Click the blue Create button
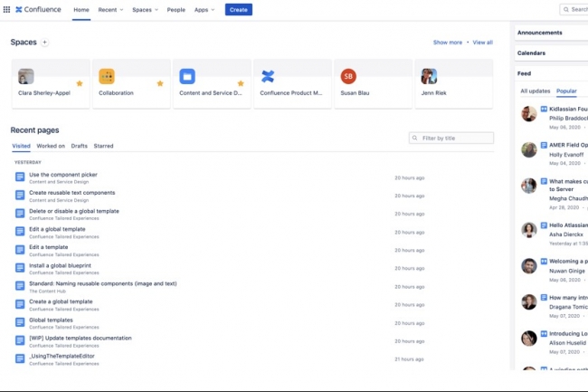Viewport: 588px width, 392px height. [239, 10]
